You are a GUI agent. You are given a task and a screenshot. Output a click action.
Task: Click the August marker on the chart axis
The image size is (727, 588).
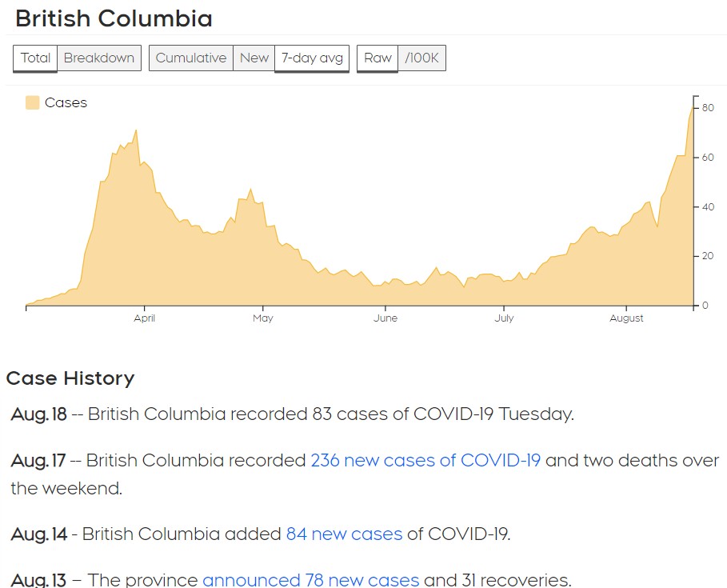point(626,318)
